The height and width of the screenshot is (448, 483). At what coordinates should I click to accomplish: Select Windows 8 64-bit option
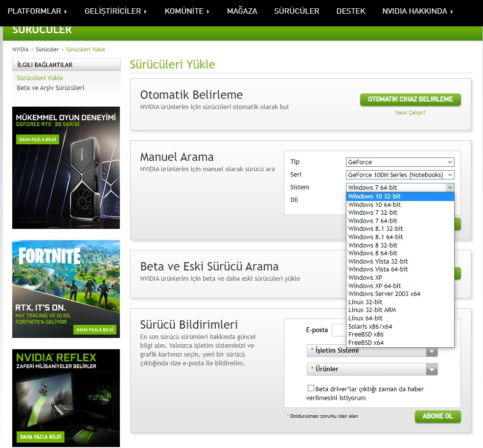pos(400,253)
